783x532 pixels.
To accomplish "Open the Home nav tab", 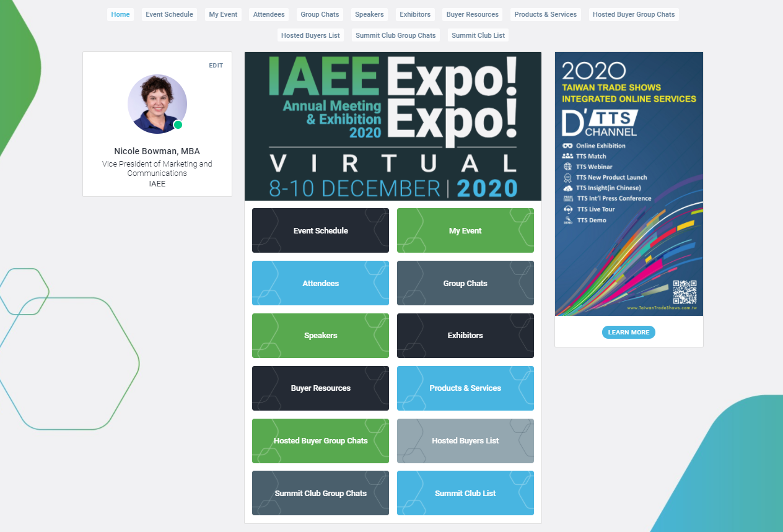I will (x=120, y=14).
